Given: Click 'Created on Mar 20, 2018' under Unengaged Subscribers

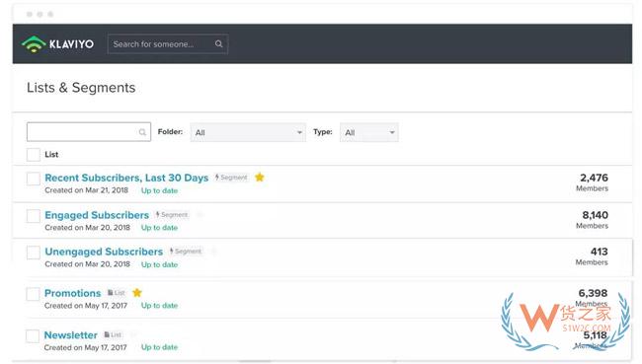Looking at the screenshot, I should pos(87,264).
